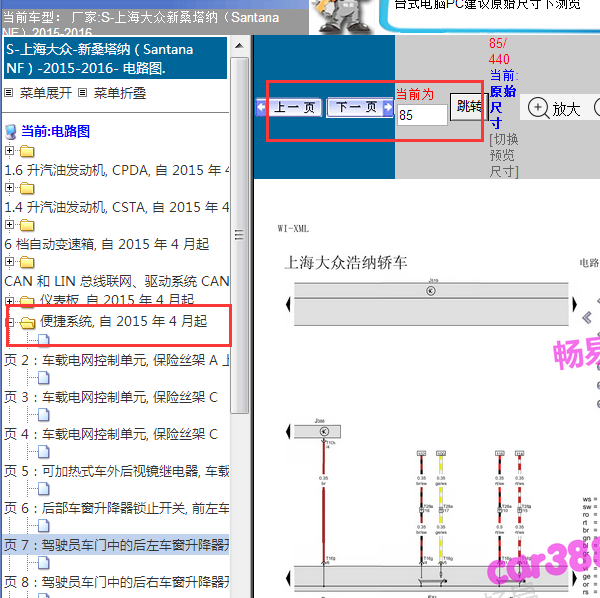Click document icon above 页 3 entry

tap(44, 378)
